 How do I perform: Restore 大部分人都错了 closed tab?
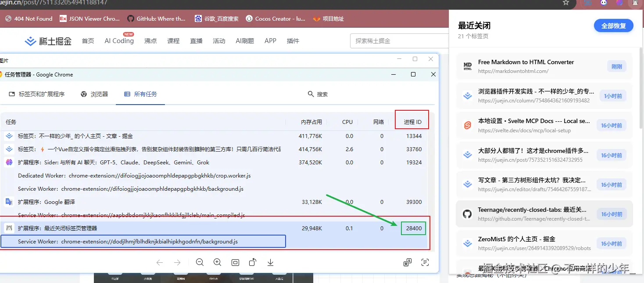[x=544, y=155]
